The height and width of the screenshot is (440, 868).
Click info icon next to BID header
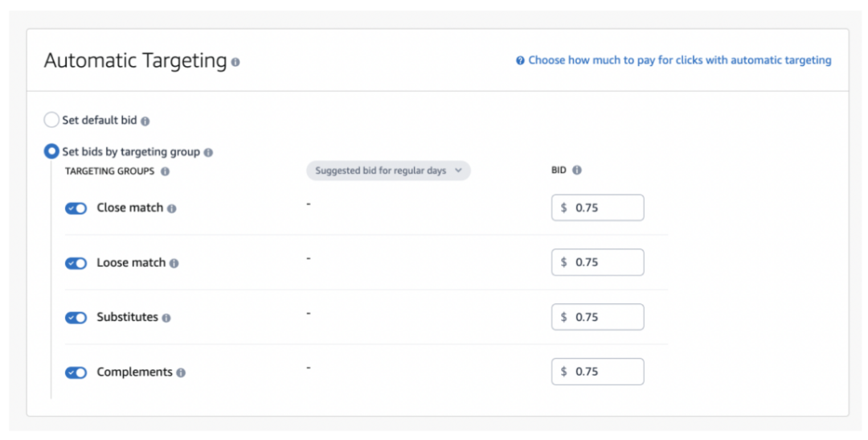577,171
